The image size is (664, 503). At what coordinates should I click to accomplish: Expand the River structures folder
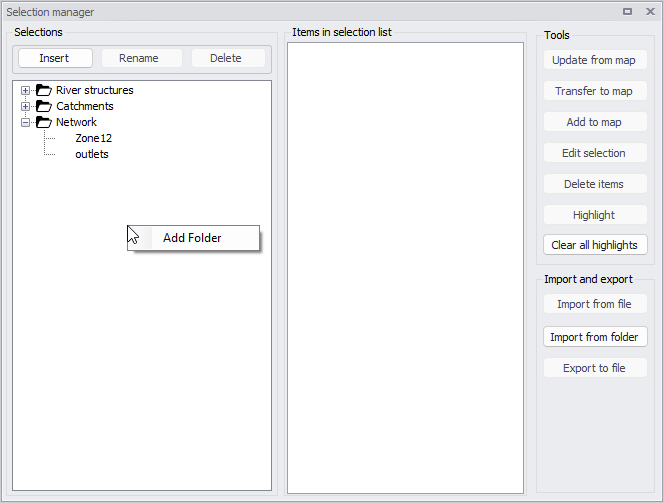pos(25,90)
